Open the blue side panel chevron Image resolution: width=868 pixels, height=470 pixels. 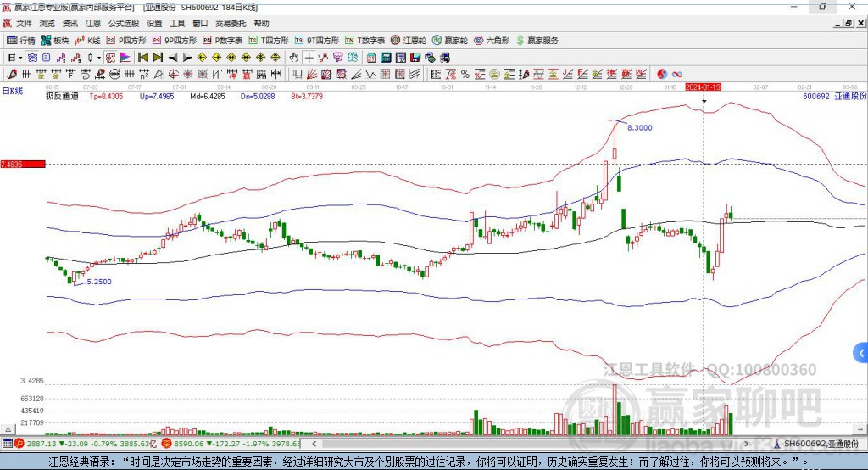861,353
